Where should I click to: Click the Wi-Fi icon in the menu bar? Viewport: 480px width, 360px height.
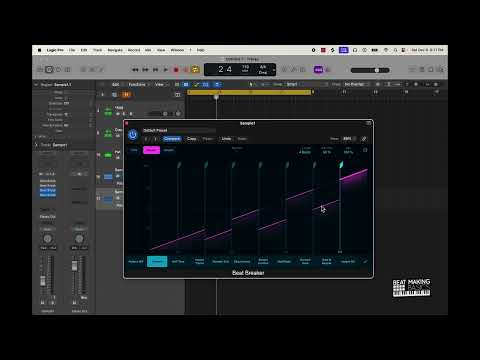pyautogui.click(x=386, y=50)
